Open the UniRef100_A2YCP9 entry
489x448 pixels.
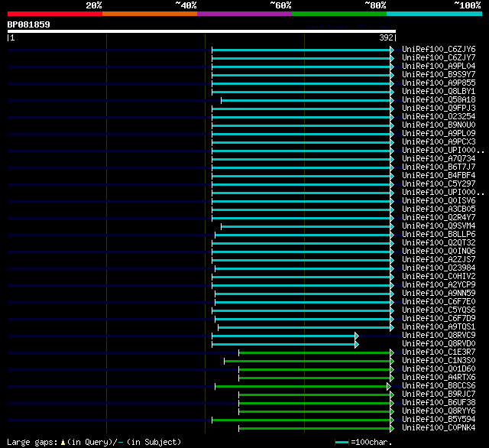click(439, 285)
